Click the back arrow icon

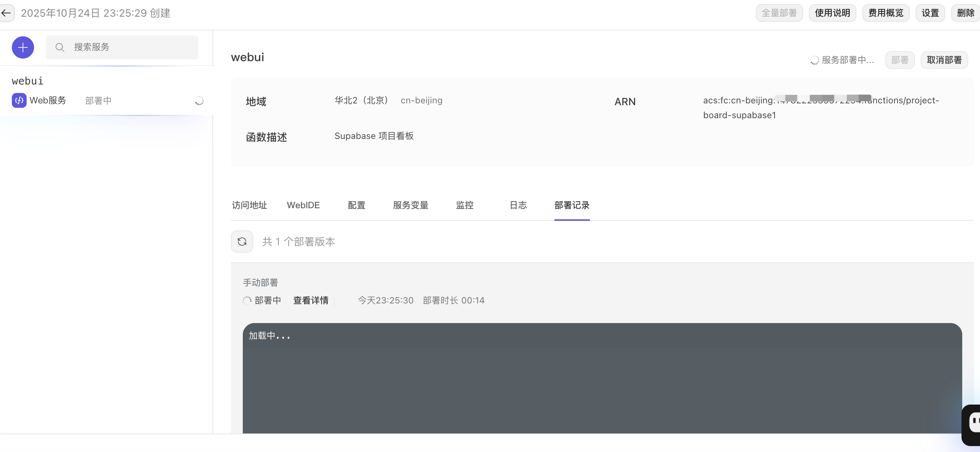click(6, 13)
